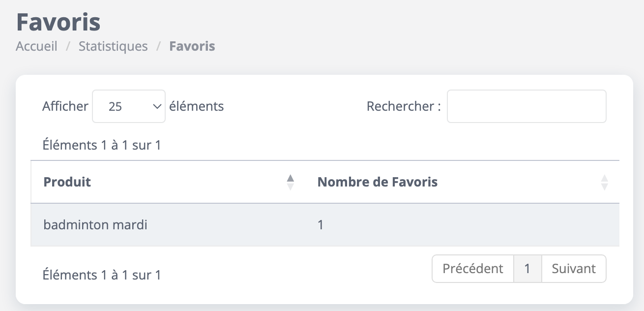Select page 1 in pagination
Image resolution: width=644 pixels, height=311 pixels.
[527, 269]
